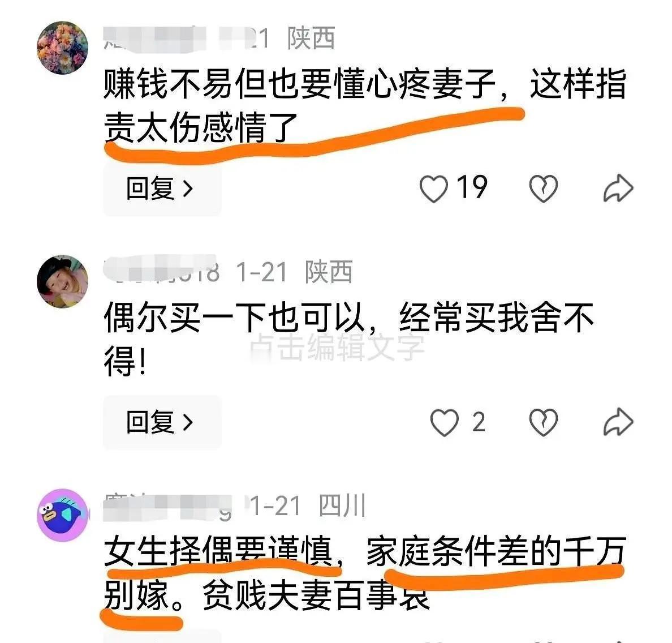Open the flower avatar profile

63,48
